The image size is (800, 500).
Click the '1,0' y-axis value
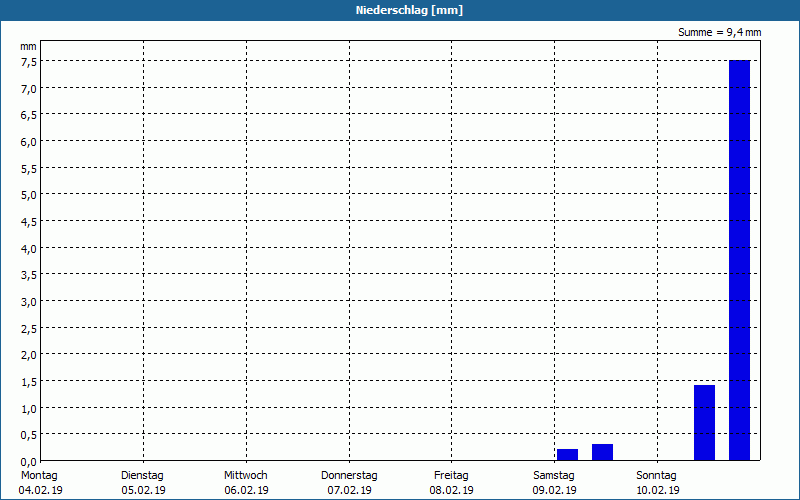[29, 409]
